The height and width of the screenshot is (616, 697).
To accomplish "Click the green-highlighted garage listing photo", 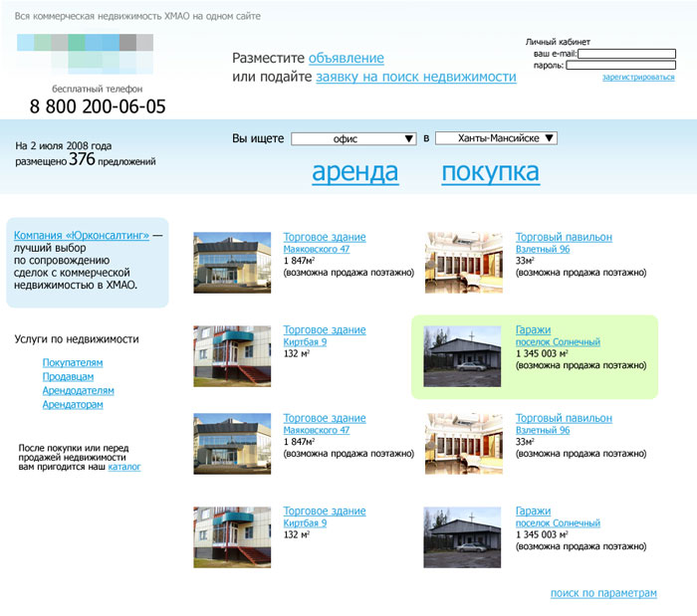I will pos(462,355).
